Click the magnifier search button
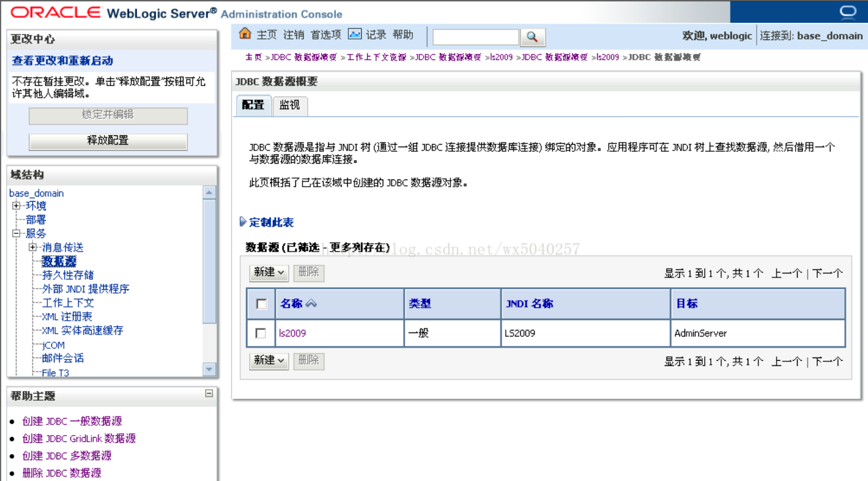 533,37
